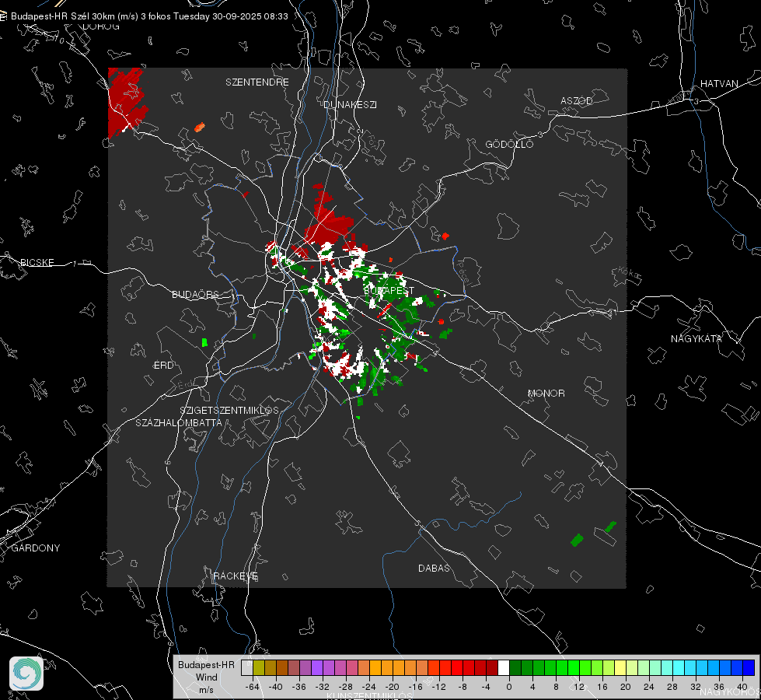Click the swirl logo icon in bottom-left corner
This screenshot has width=761, height=700.
point(26,673)
